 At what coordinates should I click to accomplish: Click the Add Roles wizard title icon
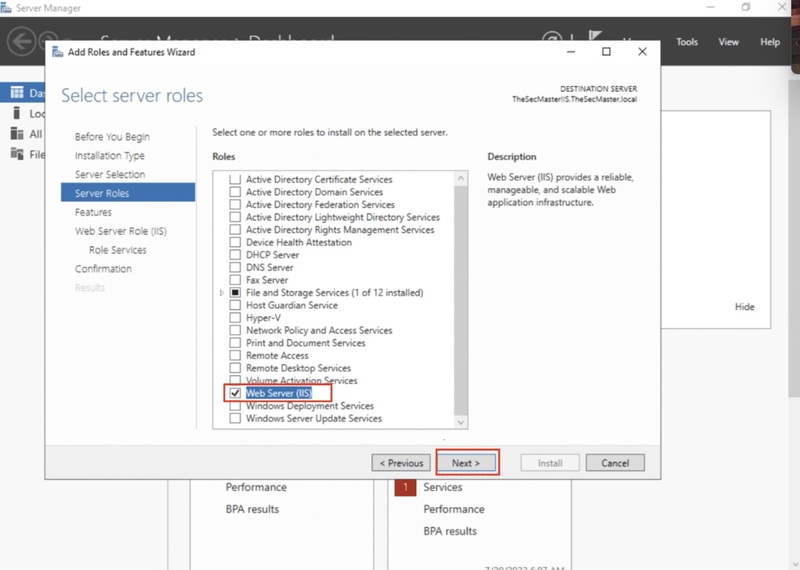[x=58, y=52]
